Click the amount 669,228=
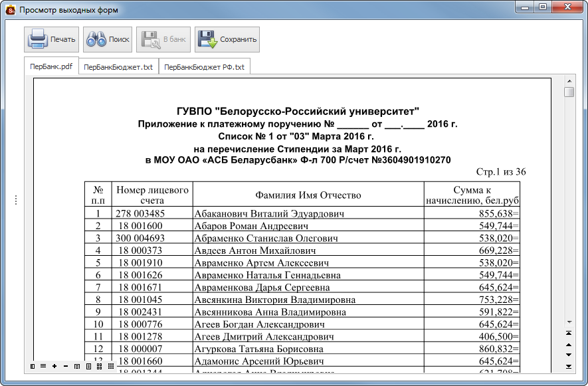This screenshot has height=386, width=588. click(x=499, y=250)
